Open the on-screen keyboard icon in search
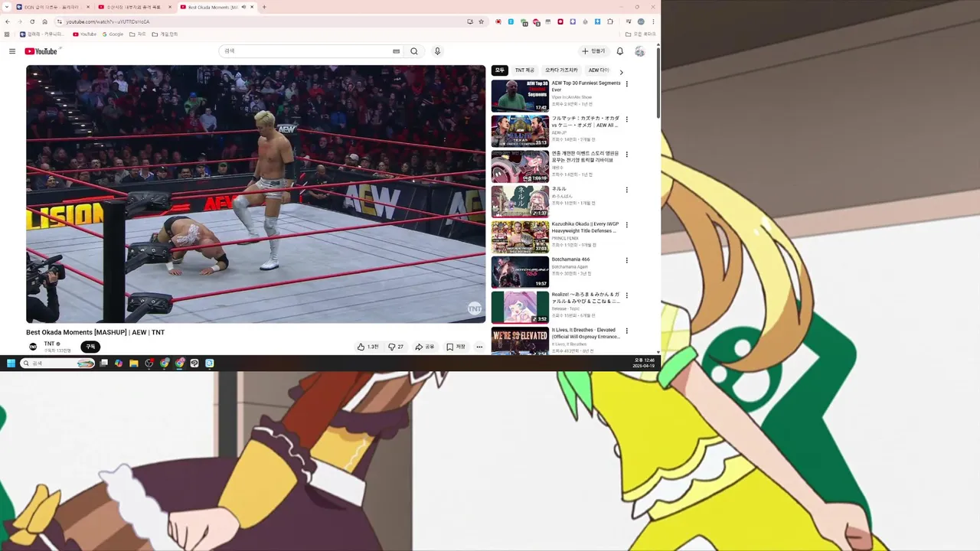 tap(396, 51)
